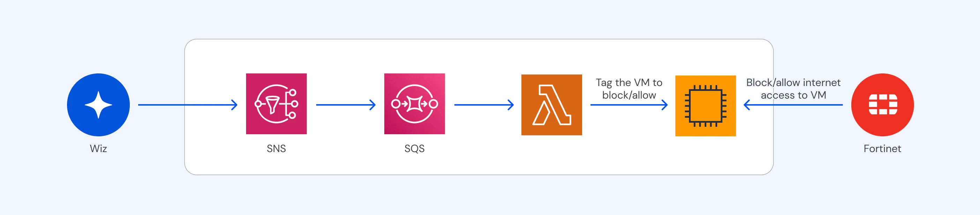980x215 pixels.
Task: Click the "Wiz" label text
Action: [98, 148]
